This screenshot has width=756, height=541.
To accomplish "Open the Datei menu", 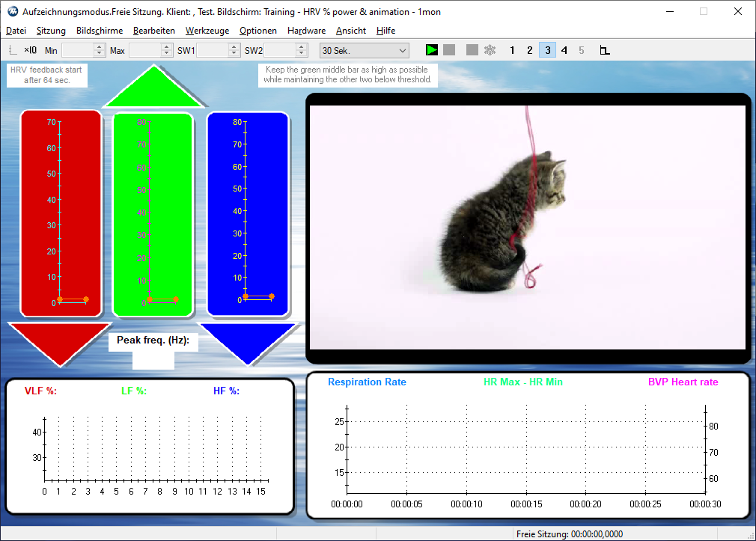I will [16, 31].
